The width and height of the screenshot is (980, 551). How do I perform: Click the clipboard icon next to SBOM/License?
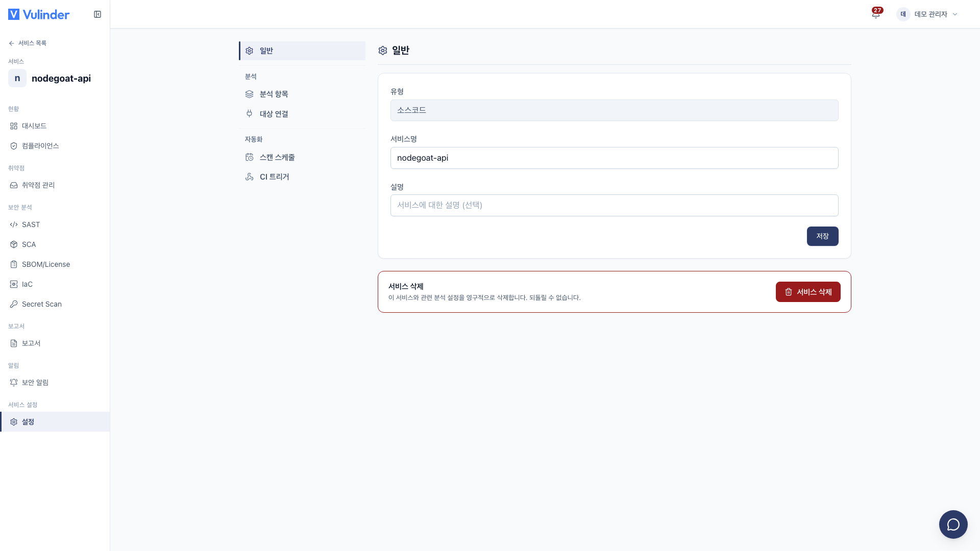pyautogui.click(x=14, y=264)
